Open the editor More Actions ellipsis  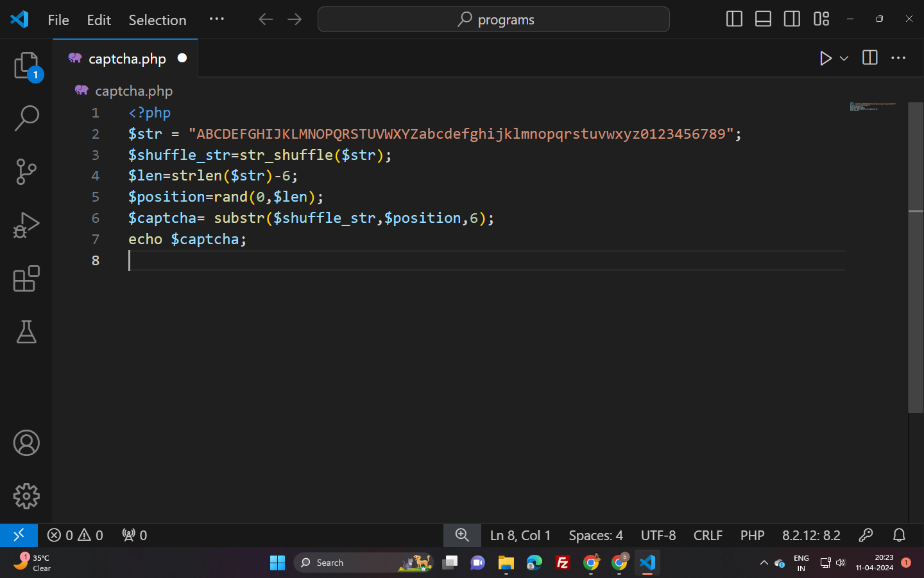(x=898, y=58)
